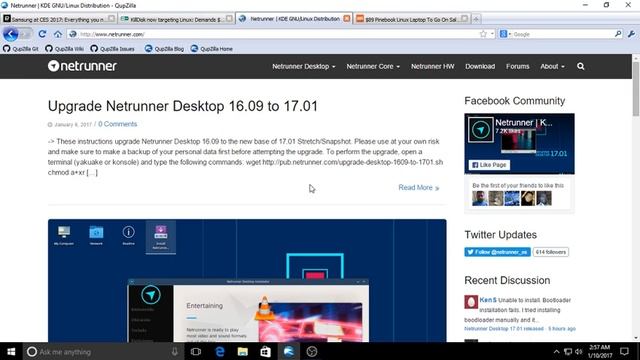The height and width of the screenshot is (360, 640).
Task: Open Task View on taskbar
Action: point(196,351)
